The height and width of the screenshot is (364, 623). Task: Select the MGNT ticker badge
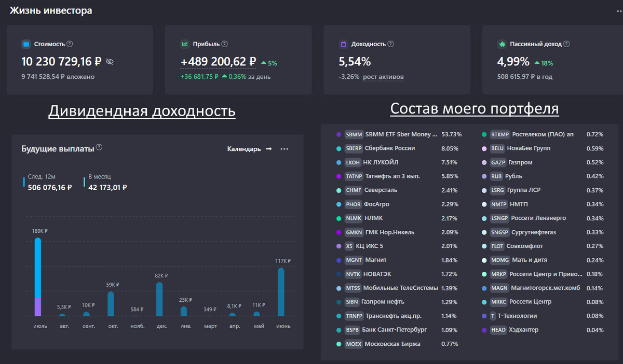tap(354, 260)
